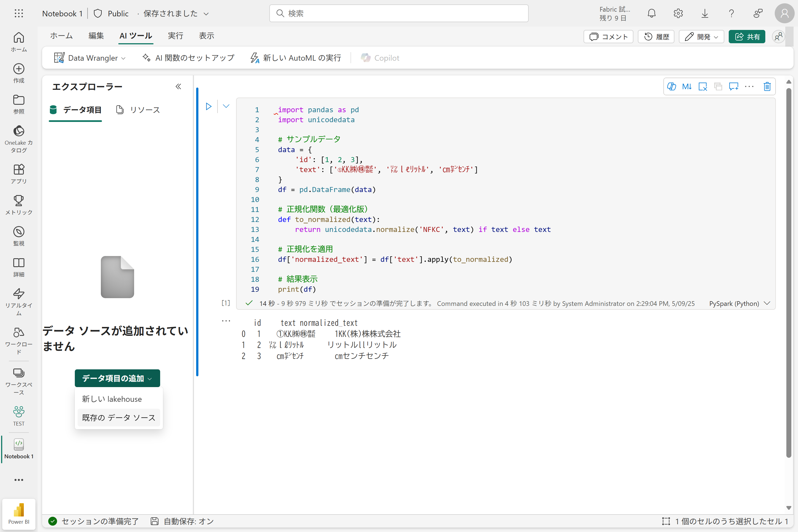
Task: Expand the run options chevron beside play
Action: tap(226, 106)
